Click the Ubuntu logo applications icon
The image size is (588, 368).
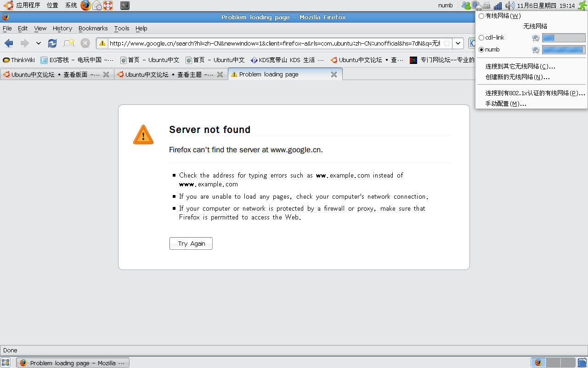point(8,6)
